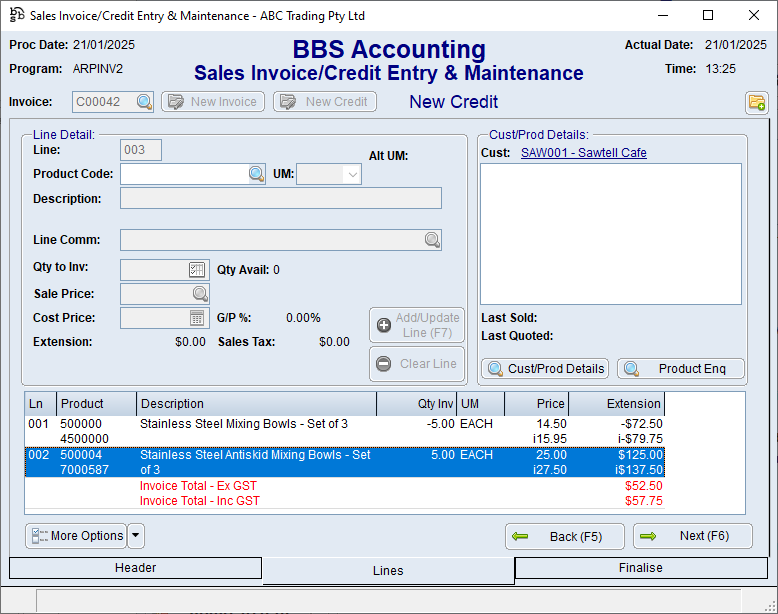Open the More Options dropdown arrow
Viewport: 778px width, 614px height.
pos(136,536)
